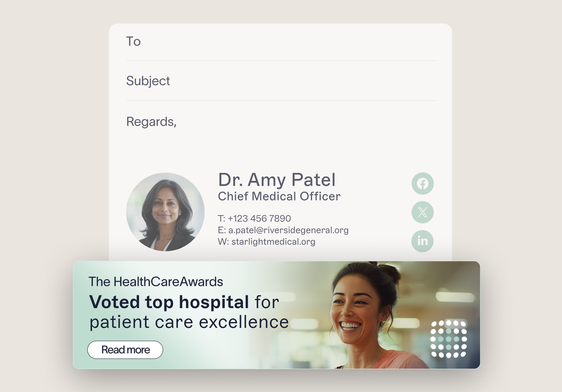Open the LinkedIn social icon
The image size is (562, 392).
[423, 241]
